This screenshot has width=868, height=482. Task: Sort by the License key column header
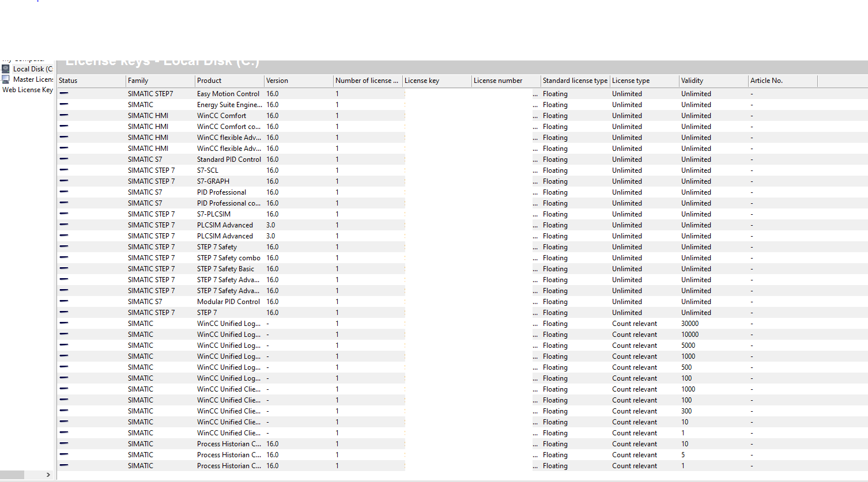[437, 81]
